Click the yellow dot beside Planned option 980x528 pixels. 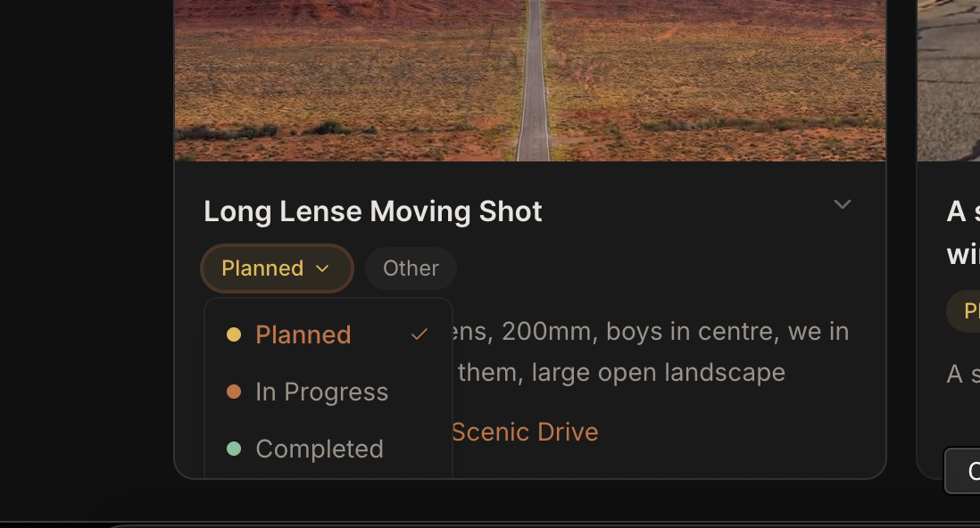(234, 334)
